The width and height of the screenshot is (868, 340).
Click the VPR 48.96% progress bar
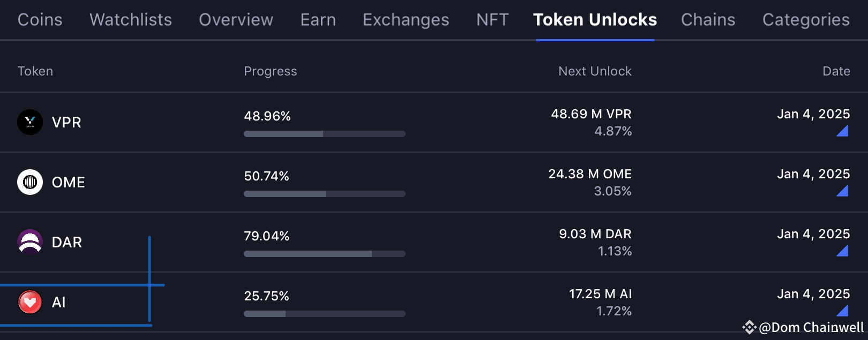325,134
